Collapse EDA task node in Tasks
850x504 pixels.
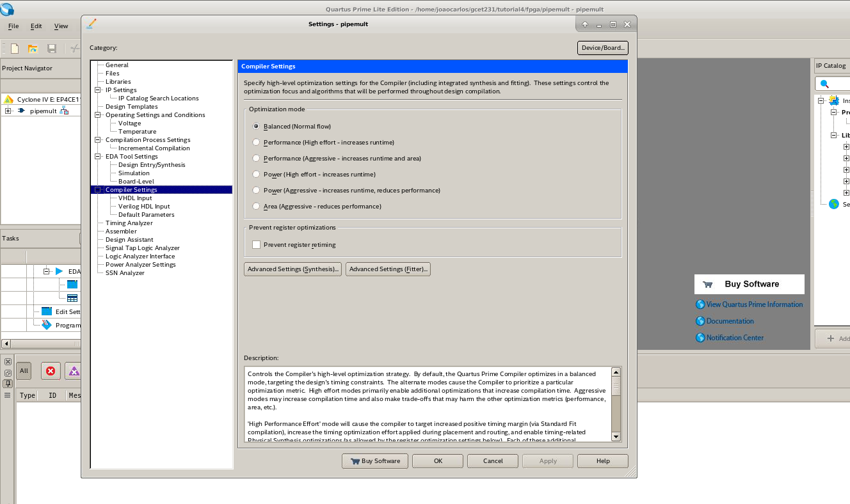[47, 271]
